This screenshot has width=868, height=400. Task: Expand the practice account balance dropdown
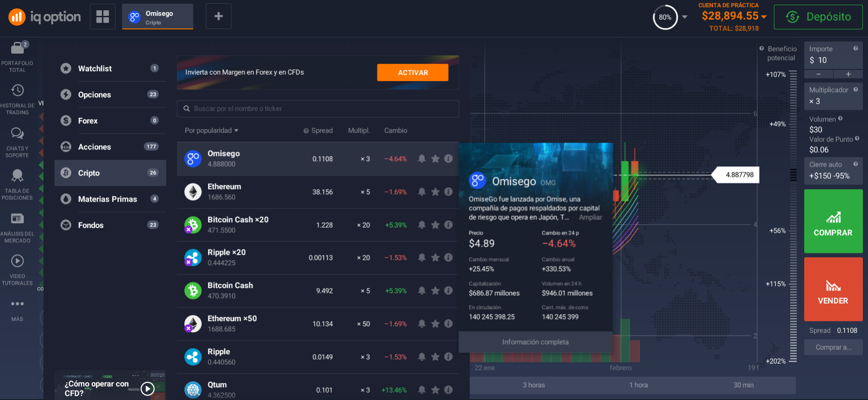[764, 16]
